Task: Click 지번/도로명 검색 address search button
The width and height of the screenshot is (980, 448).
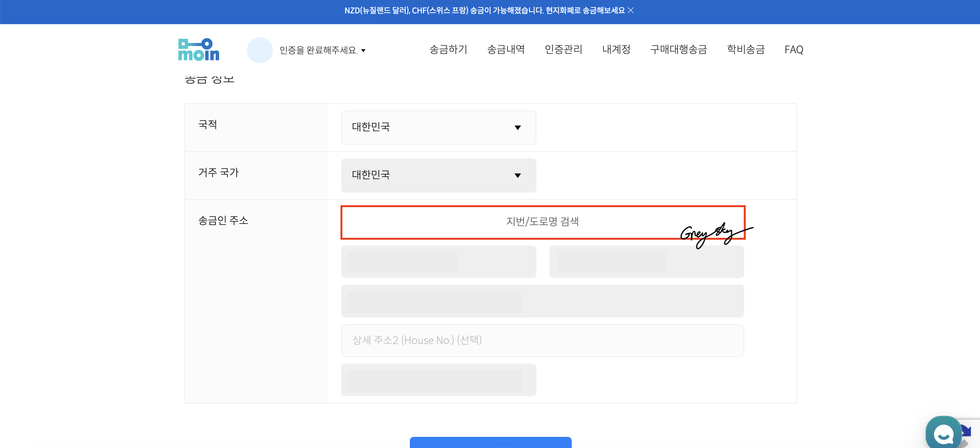Action: click(x=542, y=222)
